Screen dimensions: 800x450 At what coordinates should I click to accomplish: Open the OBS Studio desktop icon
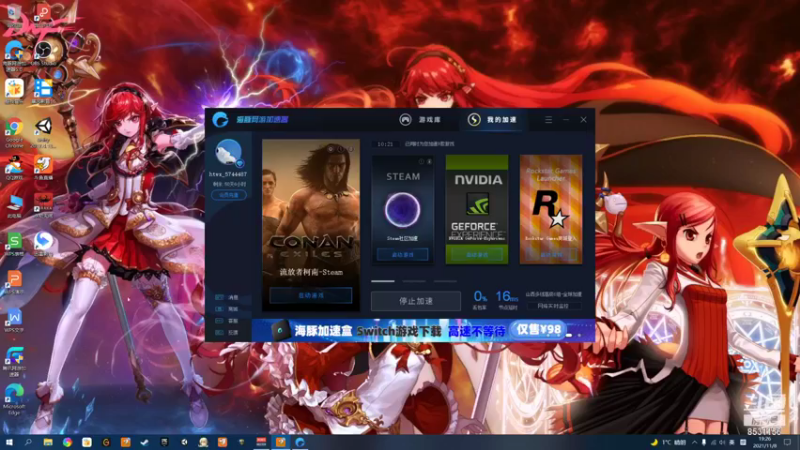(43, 53)
